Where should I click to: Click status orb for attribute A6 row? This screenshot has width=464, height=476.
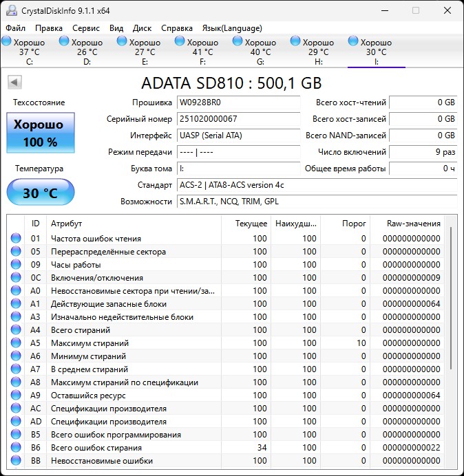tap(16, 356)
